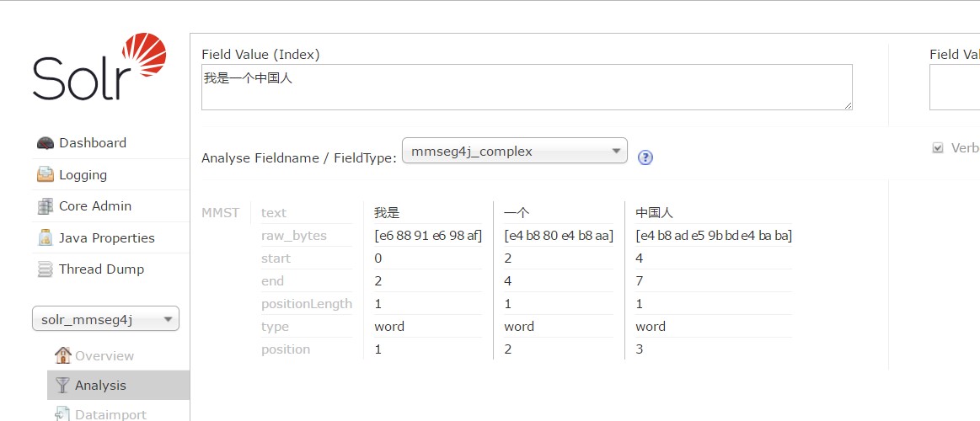The image size is (980, 421).
Task: Click the raw_bytes row label
Action: tap(294, 236)
